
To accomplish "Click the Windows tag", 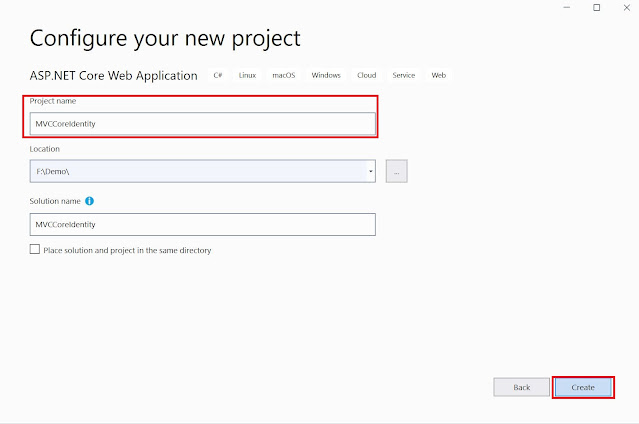I will (326, 75).
